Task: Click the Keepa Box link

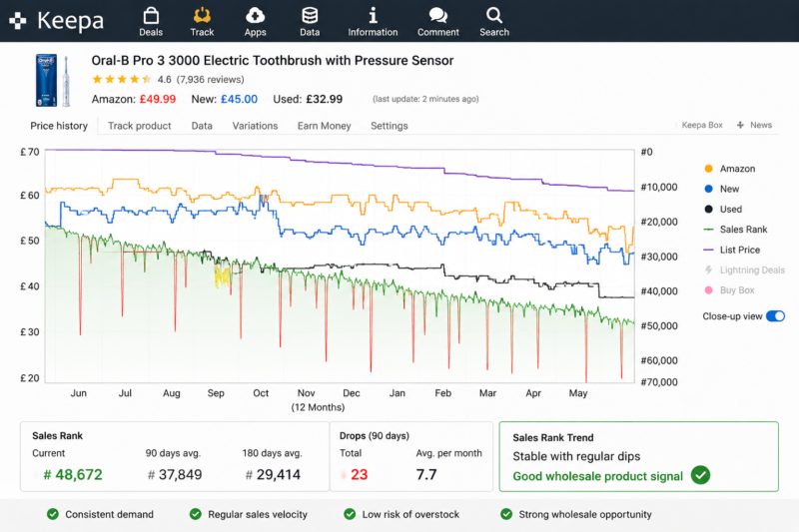Action: 702,125
